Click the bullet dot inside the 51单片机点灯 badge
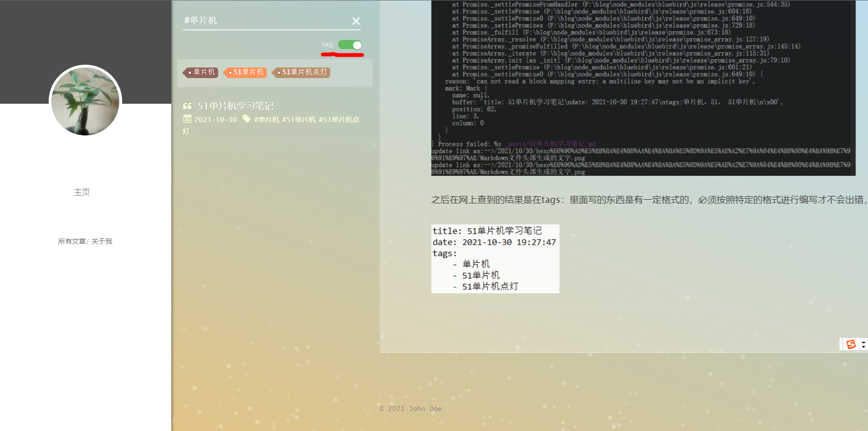868x431 pixels. 278,73
